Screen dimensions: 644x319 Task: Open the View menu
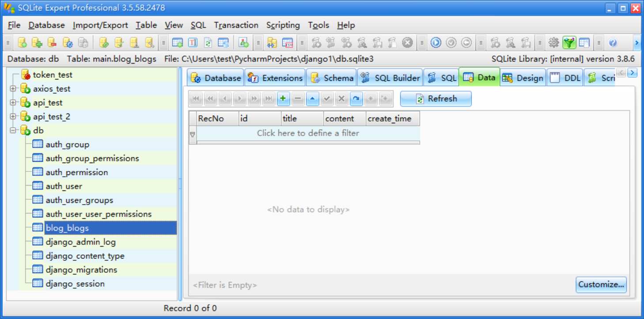click(x=174, y=25)
